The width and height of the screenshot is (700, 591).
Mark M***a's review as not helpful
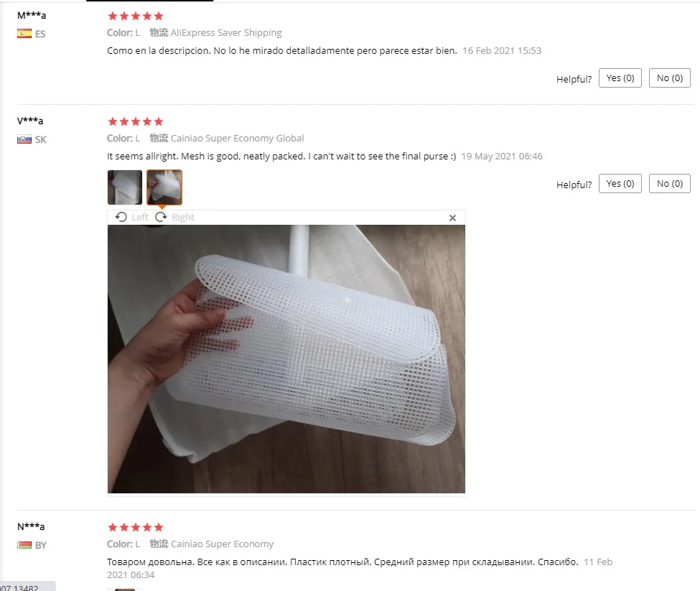pyautogui.click(x=670, y=78)
